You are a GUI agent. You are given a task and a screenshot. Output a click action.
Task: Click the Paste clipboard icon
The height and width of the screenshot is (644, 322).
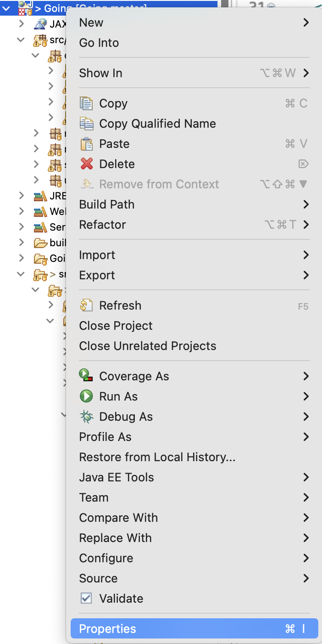[86, 144]
